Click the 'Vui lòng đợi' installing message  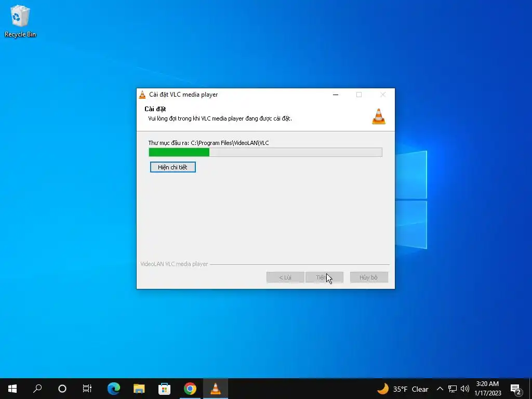click(x=220, y=119)
